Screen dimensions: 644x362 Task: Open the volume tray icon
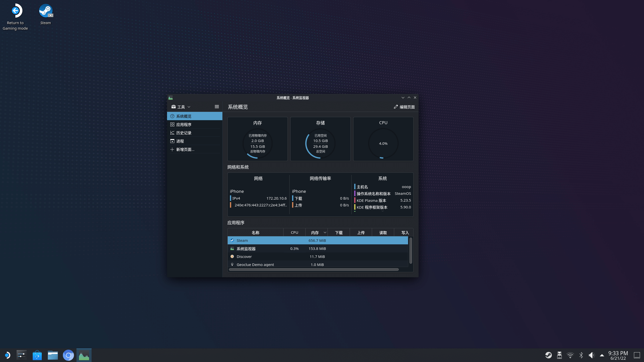591,355
